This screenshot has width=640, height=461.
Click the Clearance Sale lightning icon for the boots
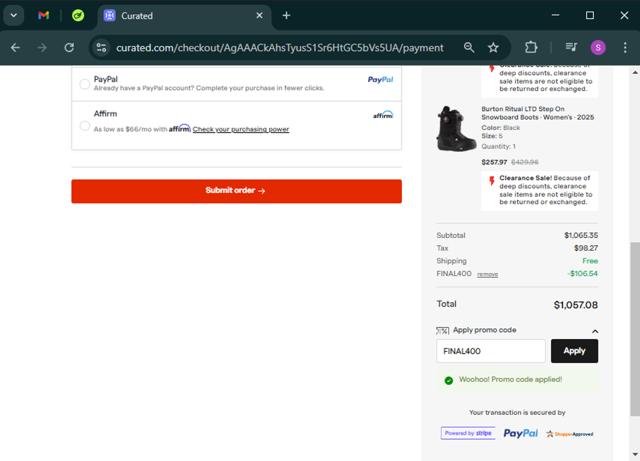coord(492,180)
